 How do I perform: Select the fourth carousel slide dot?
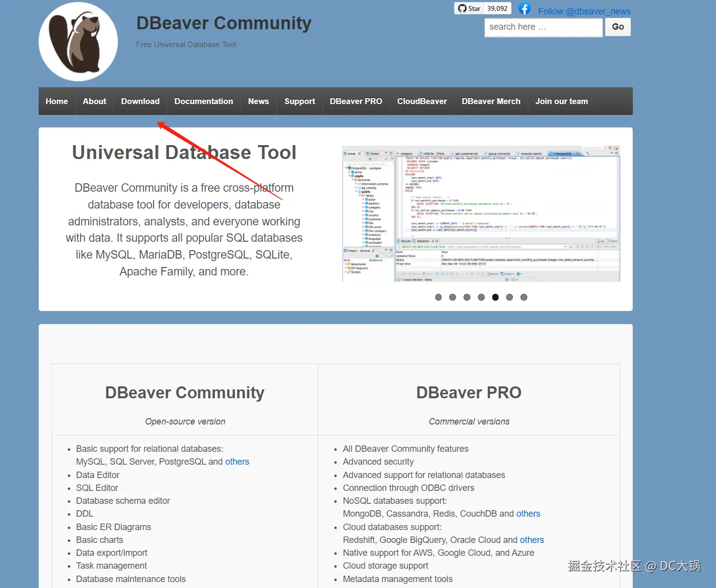point(481,297)
